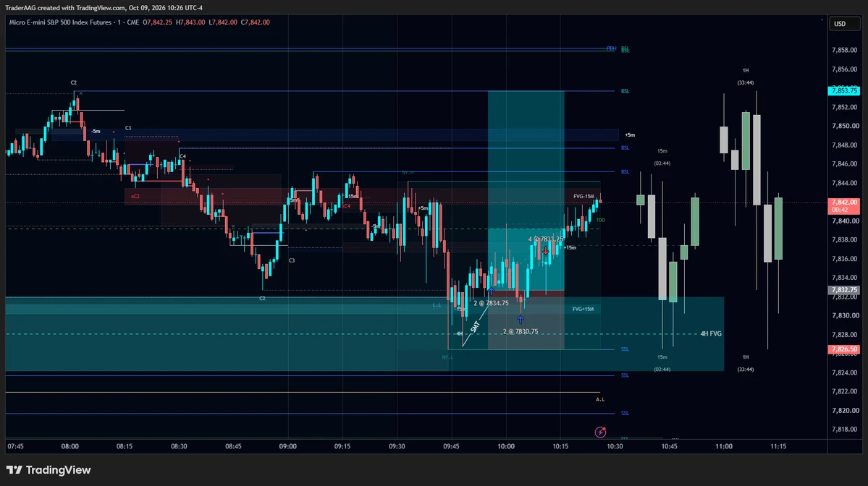Screen dimensions: 868x486
Task: Click the low value L7,842.00
Action: [222, 22]
